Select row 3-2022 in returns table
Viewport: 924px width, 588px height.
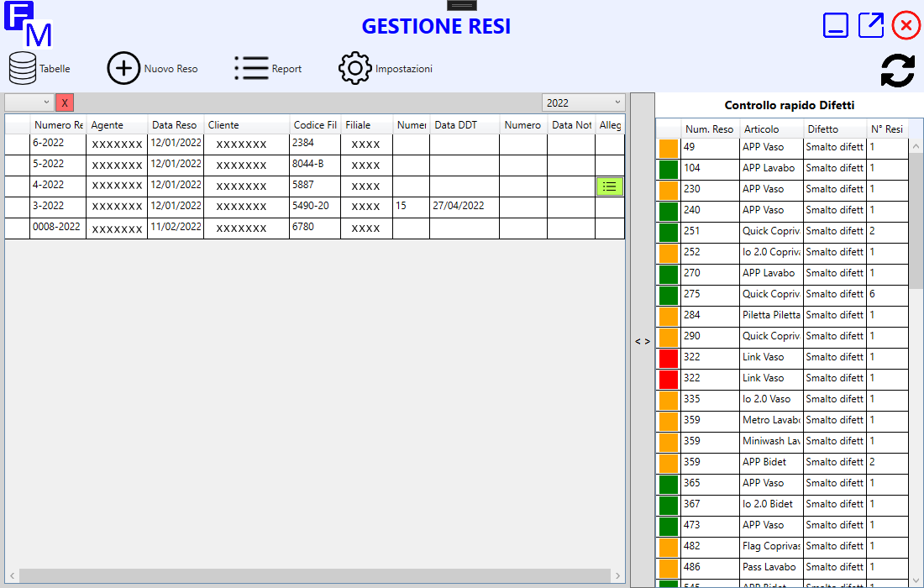tap(57, 207)
